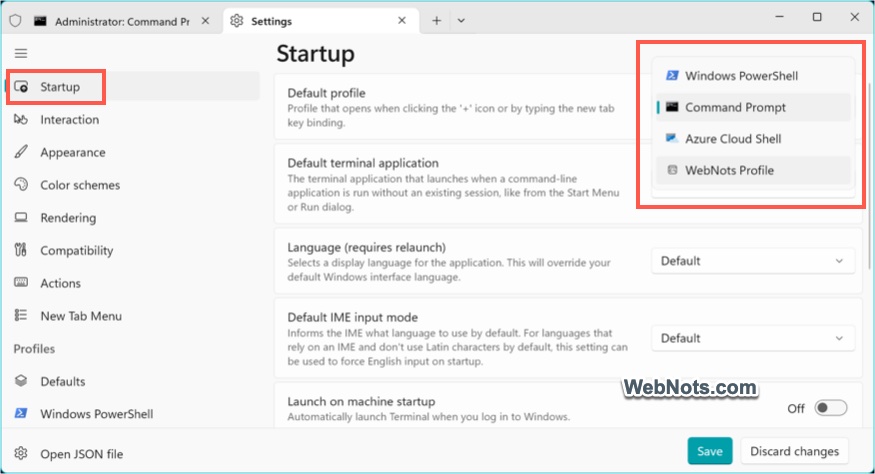The image size is (875, 474).
Task: Click the Appearance brush icon
Action: click(x=21, y=152)
